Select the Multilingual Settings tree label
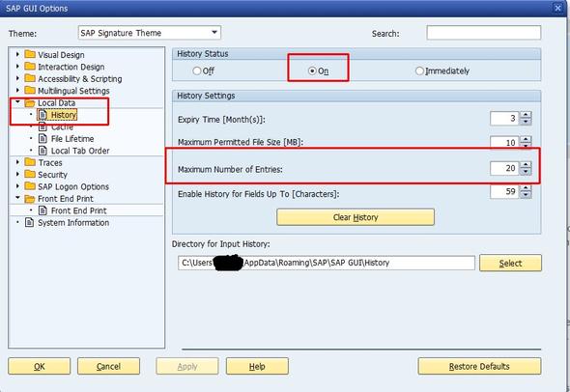Image resolution: width=570 pixels, height=392 pixels. (73, 91)
